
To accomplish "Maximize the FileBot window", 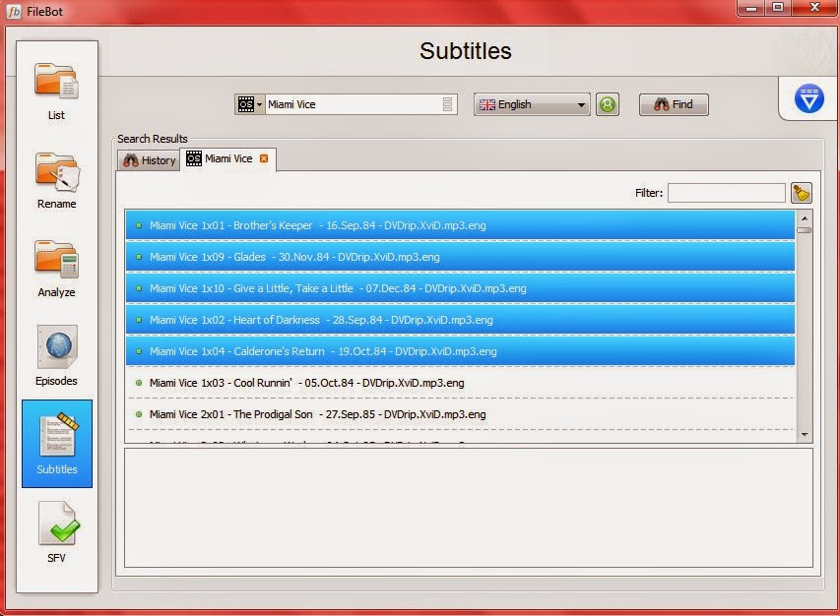I will coord(778,8).
